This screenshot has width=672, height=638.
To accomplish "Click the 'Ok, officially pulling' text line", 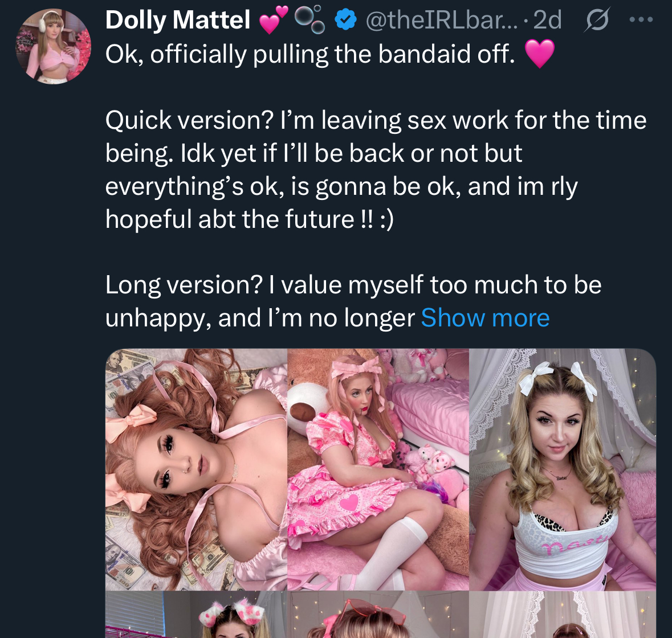I will 310,55.
